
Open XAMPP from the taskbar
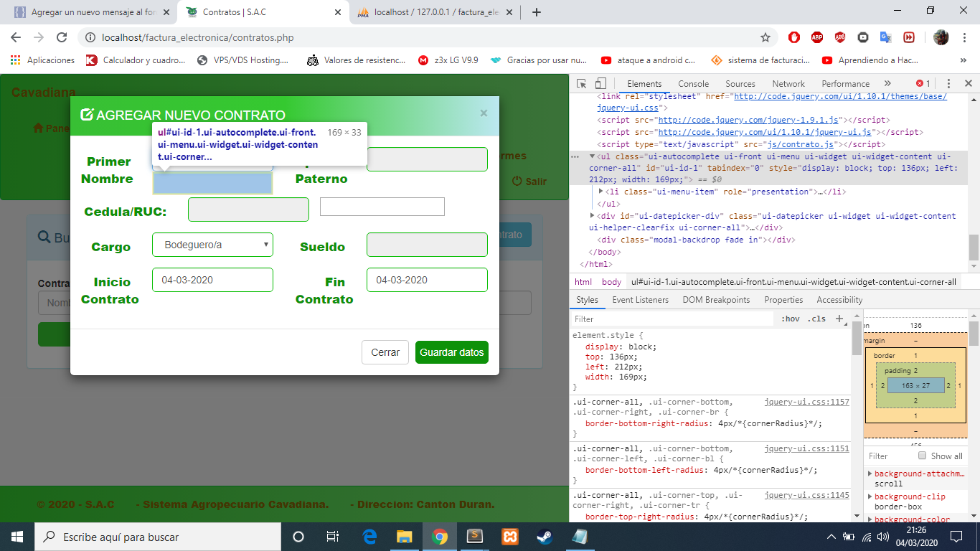[x=510, y=537]
